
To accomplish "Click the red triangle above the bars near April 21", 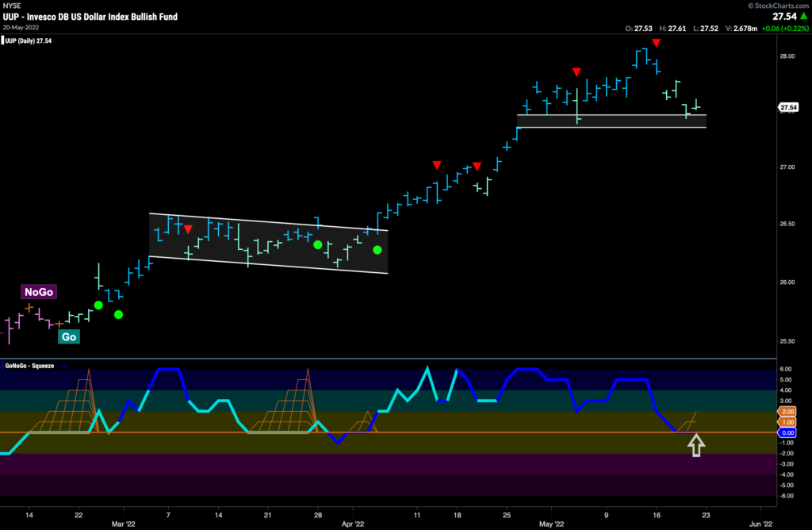I will tap(477, 167).
